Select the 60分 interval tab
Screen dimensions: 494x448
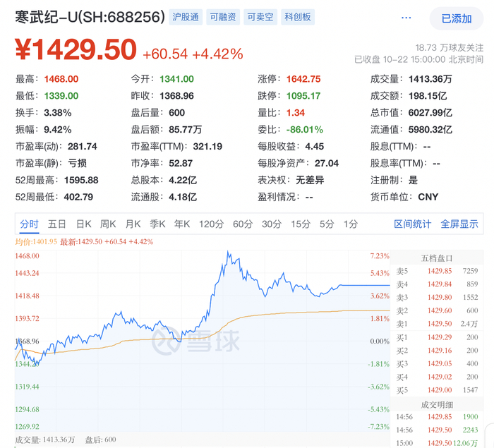[x=243, y=224]
